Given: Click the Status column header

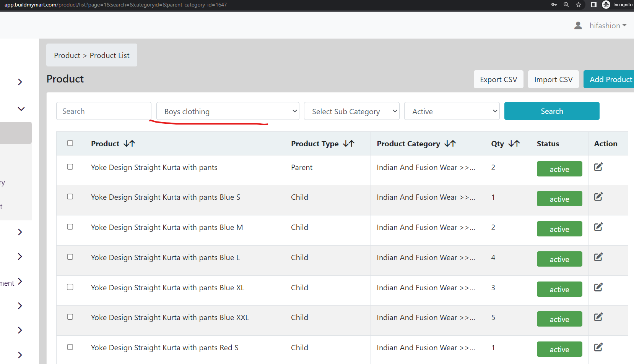Looking at the screenshot, I should click(x=548, y=144).
